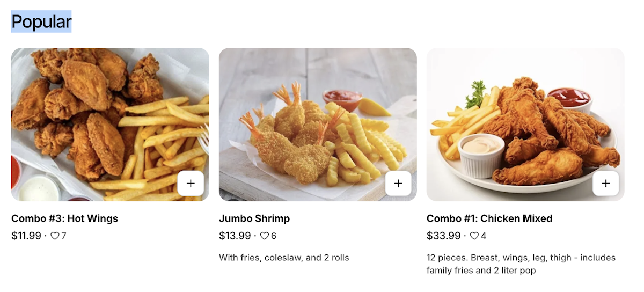Click the $33.99 price
Viewport: 644px width, 292px height.
point(443,236)
